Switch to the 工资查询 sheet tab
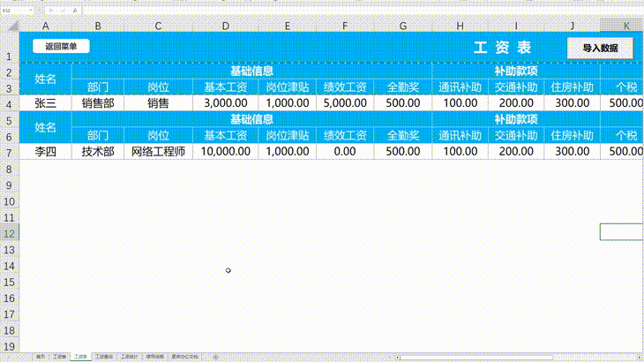This screenshot has height=362, width=644. (105, 357)
